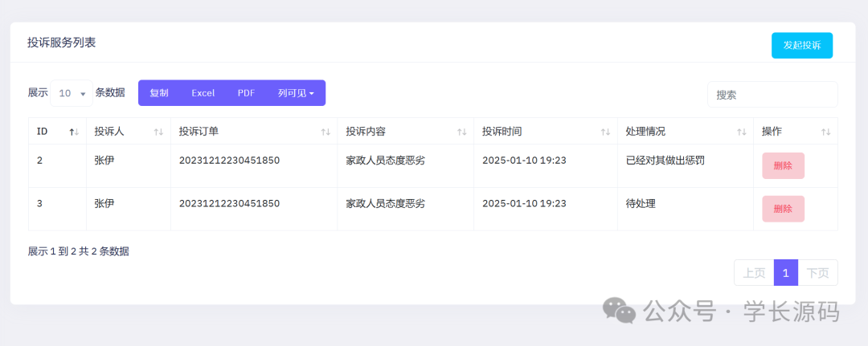Viewport: 868px width, 346px height.
Task: Expand the 列可见 column visibility menu
Action: point(296,93)
